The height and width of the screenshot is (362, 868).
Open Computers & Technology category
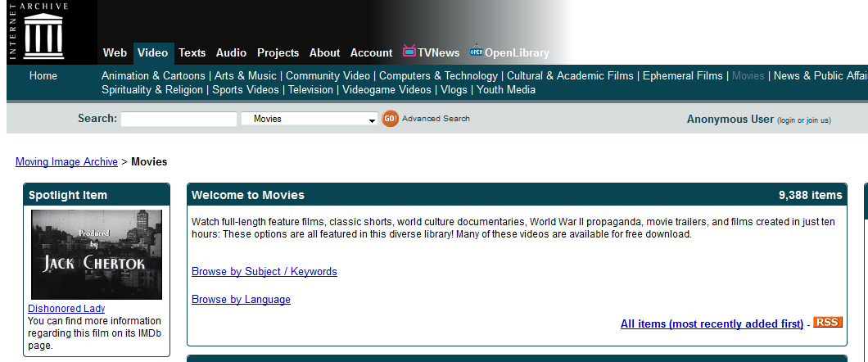tap(438, 76)
